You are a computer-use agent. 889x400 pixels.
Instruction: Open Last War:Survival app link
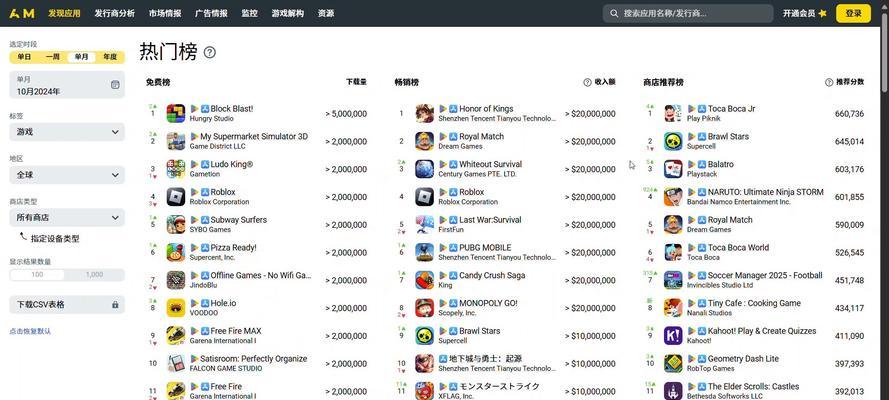pos(490,220)
